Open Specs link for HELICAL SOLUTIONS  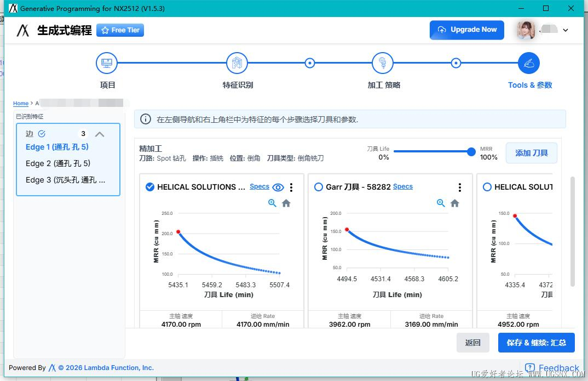point(260,186)
